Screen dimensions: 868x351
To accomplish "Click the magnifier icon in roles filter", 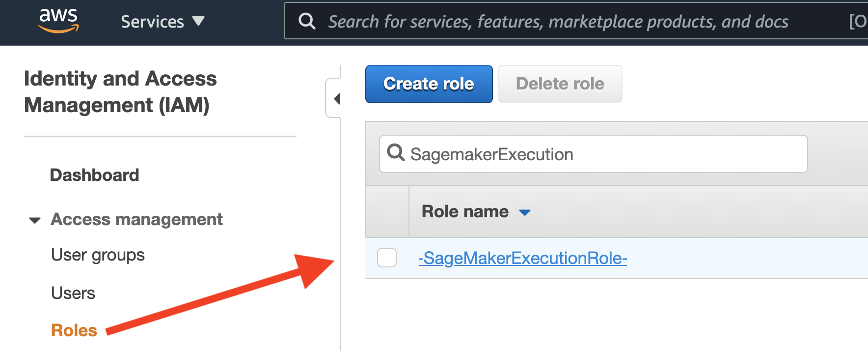I will [395, 153].
